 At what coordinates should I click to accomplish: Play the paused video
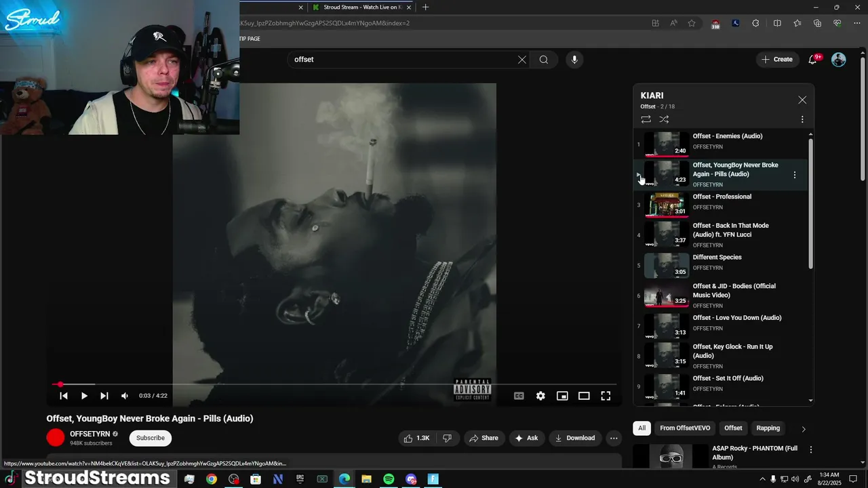point(84,396)
